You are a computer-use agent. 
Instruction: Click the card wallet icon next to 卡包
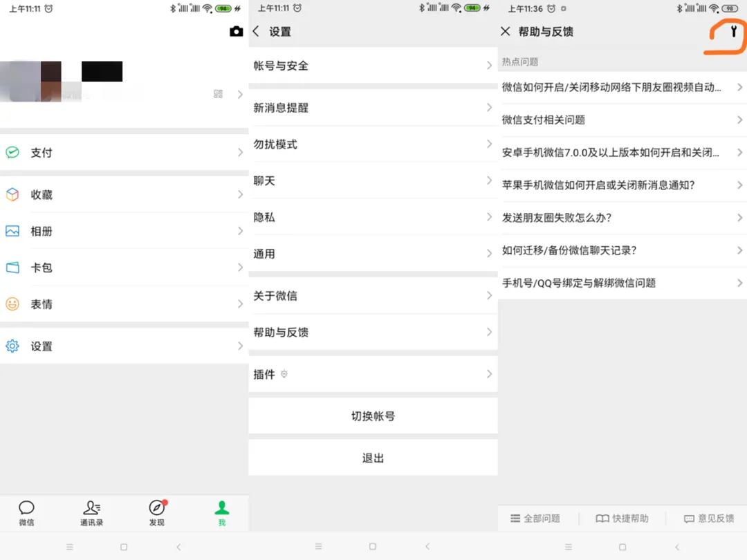[x=12, y=267]
